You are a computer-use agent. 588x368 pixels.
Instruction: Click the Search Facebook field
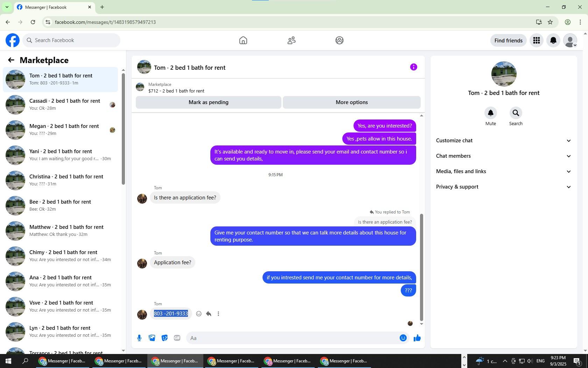pos(71,40)
